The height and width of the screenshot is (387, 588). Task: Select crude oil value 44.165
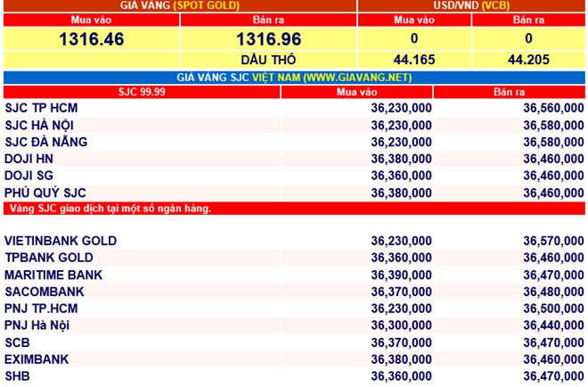(x=414, y=60)
